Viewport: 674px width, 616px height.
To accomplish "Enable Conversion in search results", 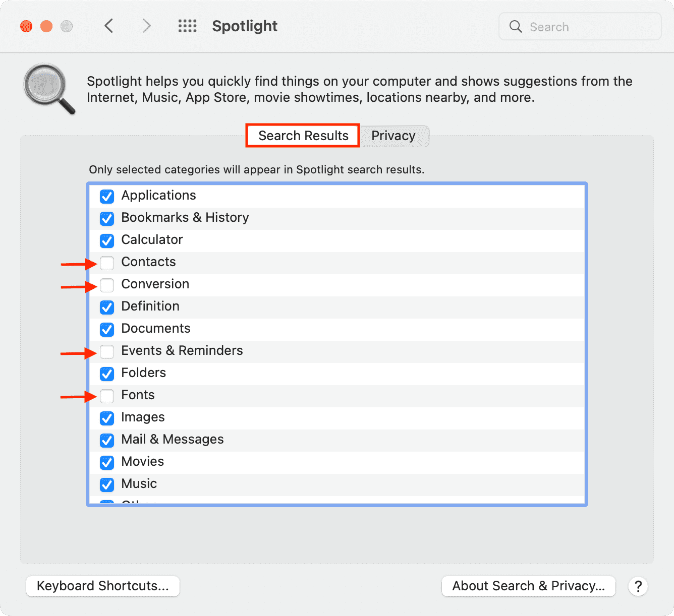I will 107,285.
